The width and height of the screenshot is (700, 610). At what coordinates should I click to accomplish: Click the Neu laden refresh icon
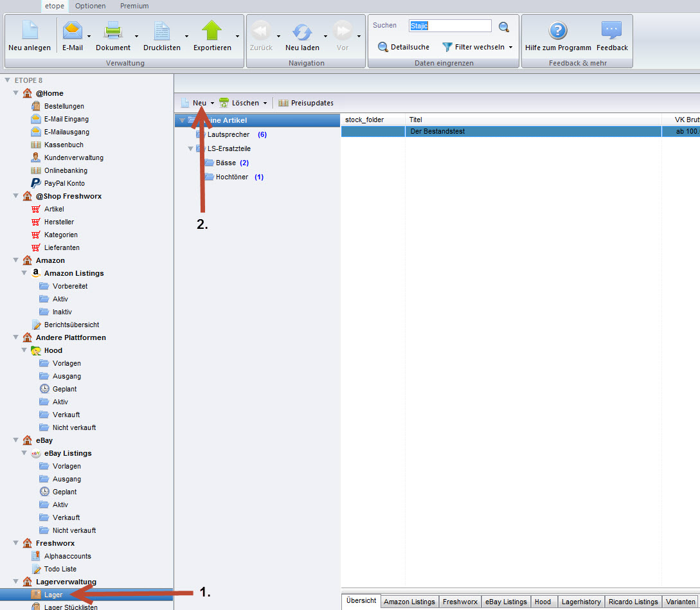302,31
